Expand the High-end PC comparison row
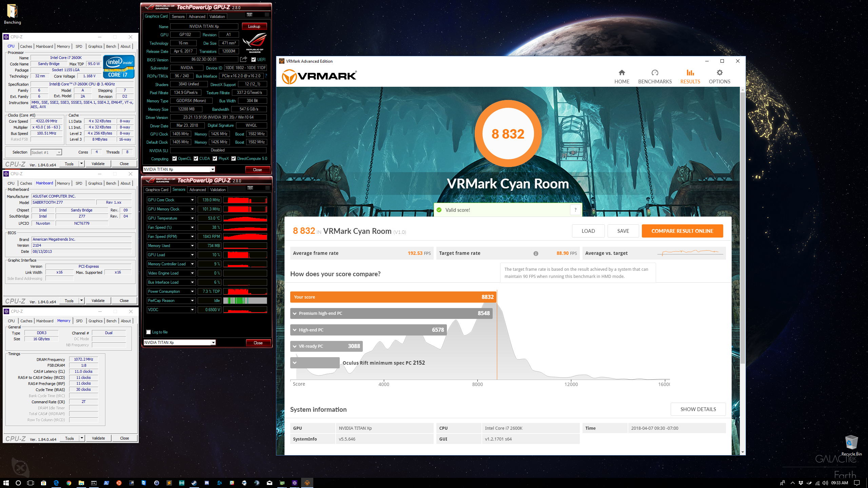The height and width of the screenshot is (488, 868). (x=295, y=330)
